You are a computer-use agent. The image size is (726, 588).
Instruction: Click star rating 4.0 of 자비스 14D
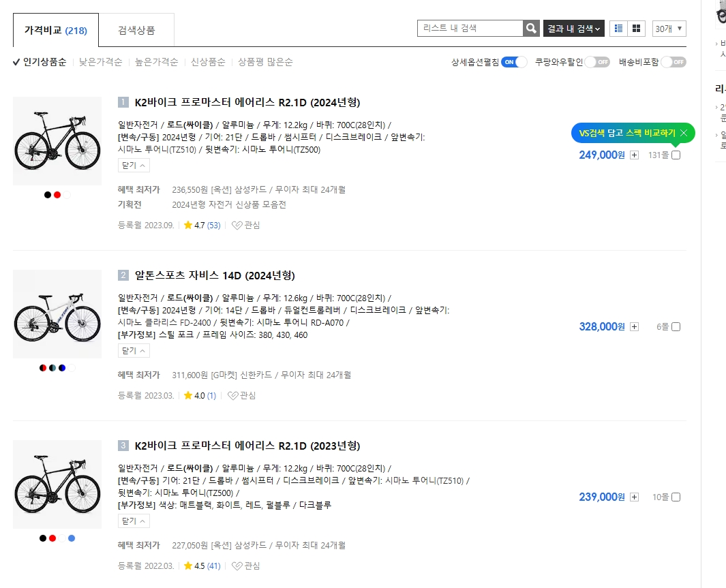click(194, 396)
